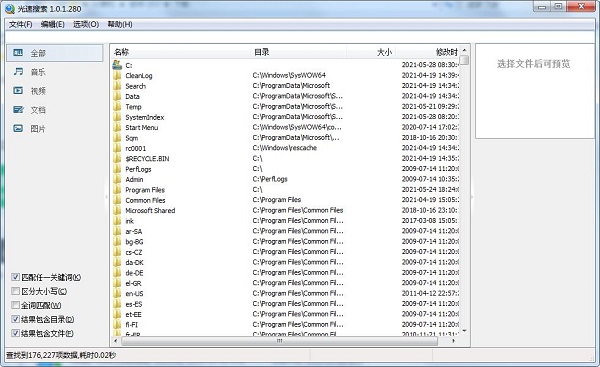The height and width of the screenshot is (367, 600).
Task: Open the 帮助(H) menu
Action: pyautogui.click(x=120, y=24)
